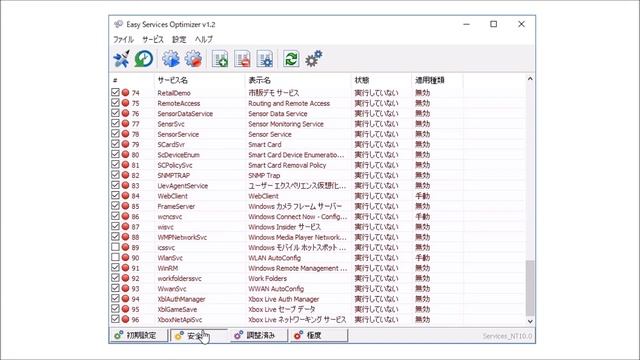Select the SensrSvc service name
The width and height of the screenshot is (640, 360).
click(171, 124)
